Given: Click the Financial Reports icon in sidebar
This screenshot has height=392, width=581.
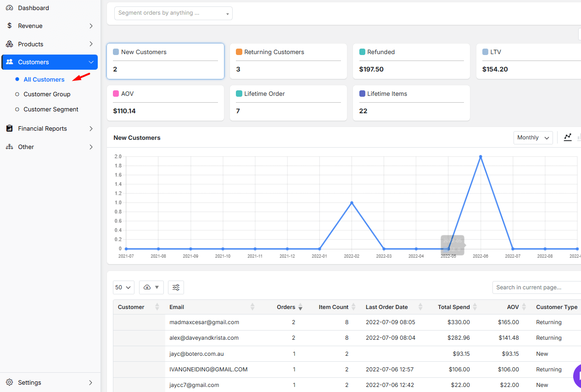Looking at the screenshot, I should click(x=9, y=128).
